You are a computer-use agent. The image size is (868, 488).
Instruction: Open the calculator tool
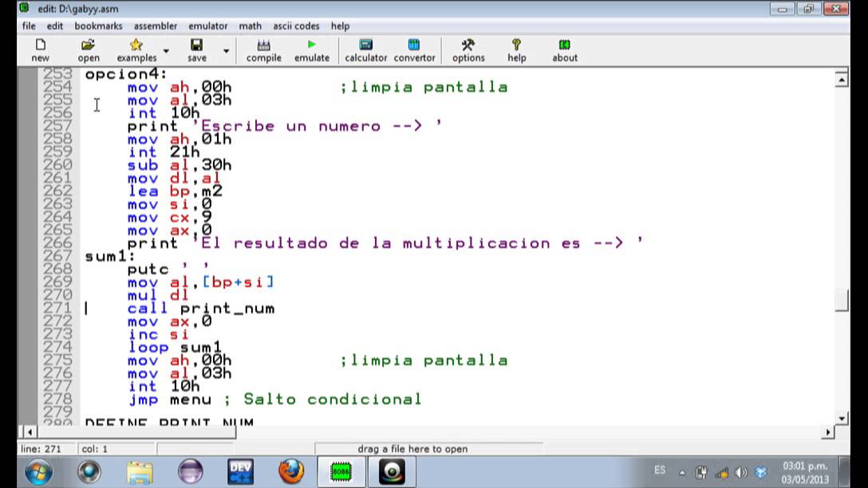(366, 49)
